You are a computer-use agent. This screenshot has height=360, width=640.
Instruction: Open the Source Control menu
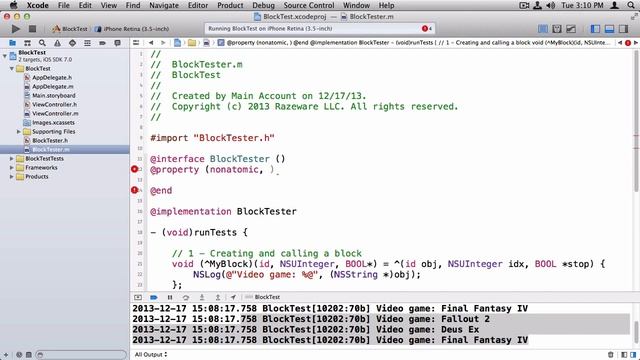(309, 5)
